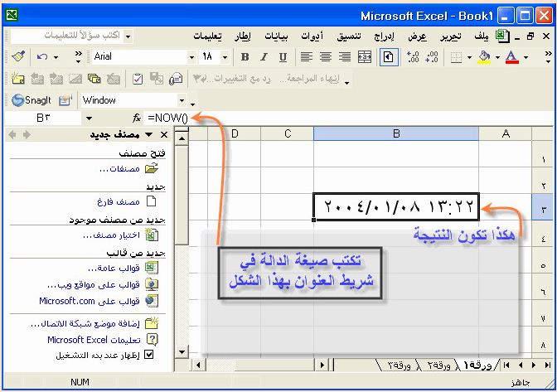
Task: Toggle the sheet right-to-left direction button
Action: (x=388, y=57)
